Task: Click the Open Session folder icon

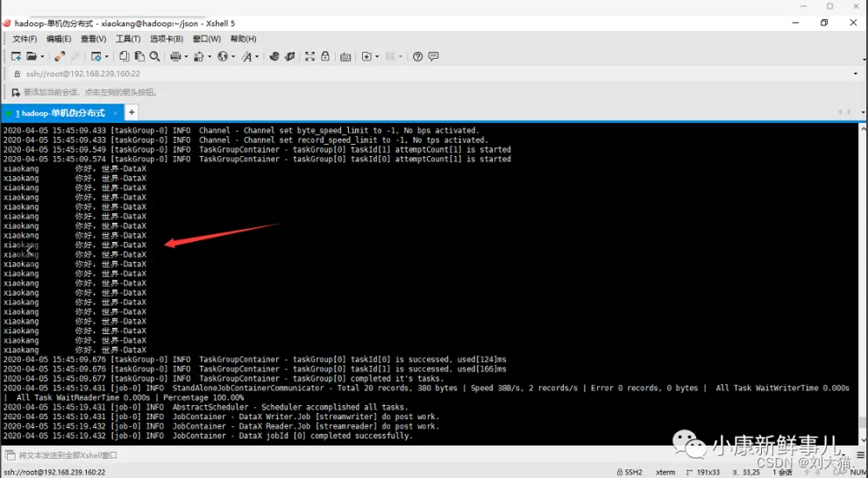Action: click(x=32, y=56)
